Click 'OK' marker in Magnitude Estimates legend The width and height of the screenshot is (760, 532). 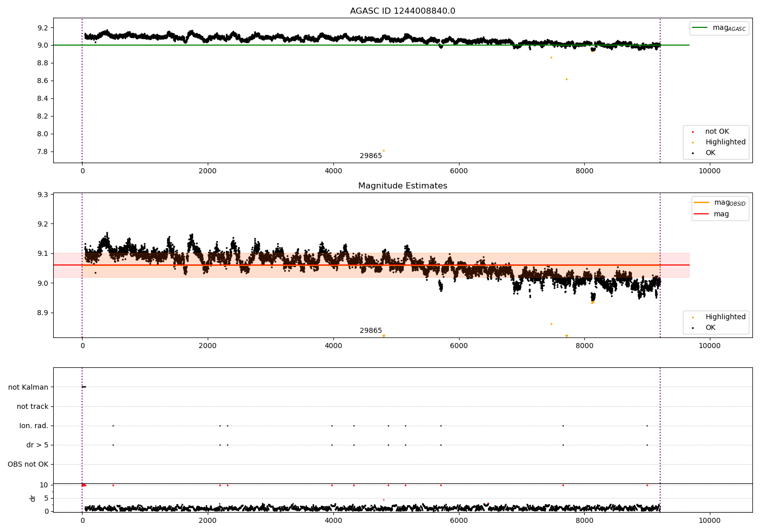coord(693,328)
